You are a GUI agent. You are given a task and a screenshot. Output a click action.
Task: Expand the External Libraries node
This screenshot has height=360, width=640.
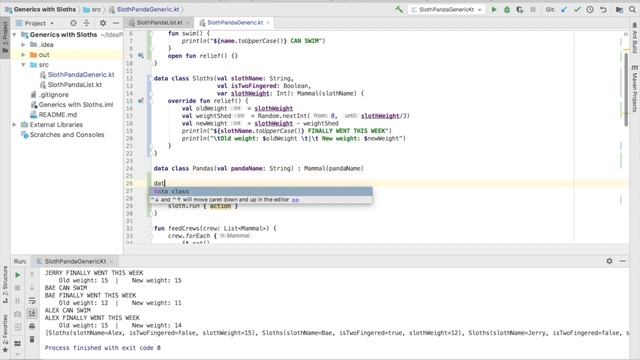point(15,124)
